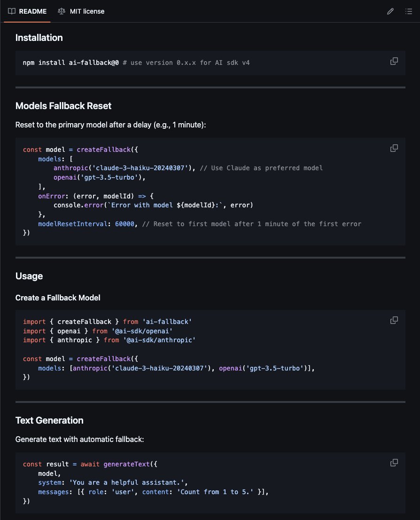The width and height of the screenshot is (420, 520).
Task: Click the "system: 'You are a helpful assistant.'" line
Action: tap(113, 482)
